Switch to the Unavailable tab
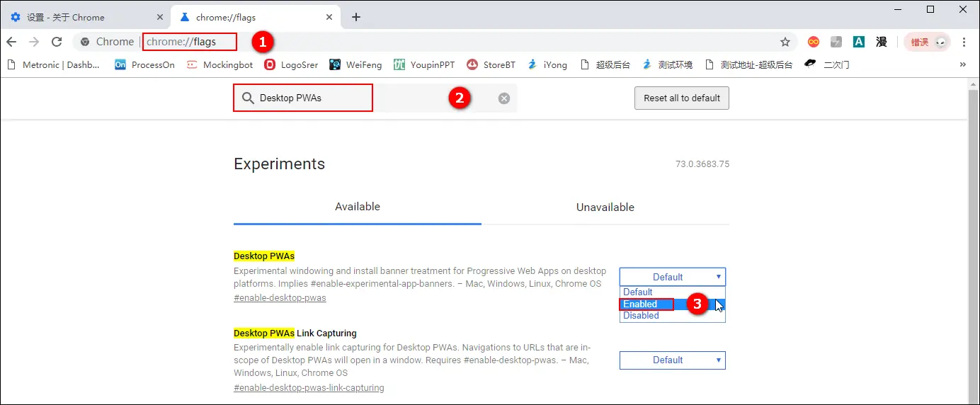Screen dimensions: 980x405 pyautogui.click(x=605, y=207)
